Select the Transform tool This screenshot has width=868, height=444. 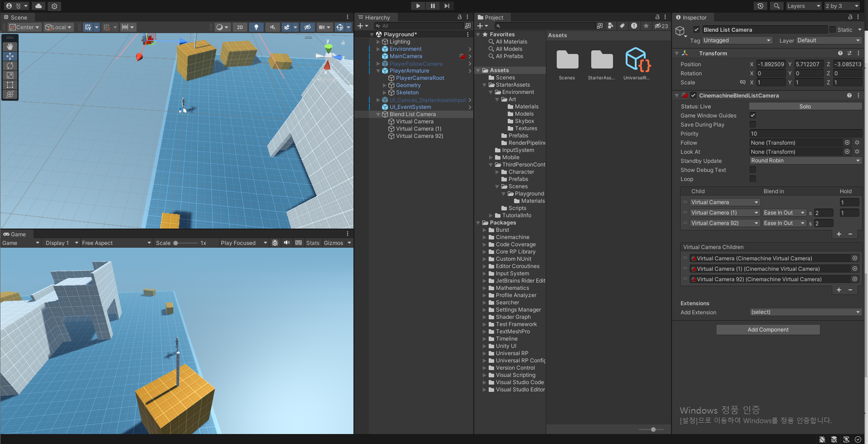coord(10,94)
